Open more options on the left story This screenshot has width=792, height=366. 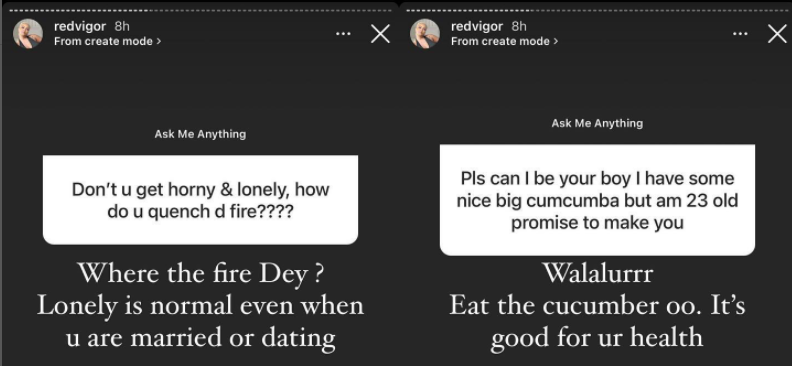[x=343, y=34]
